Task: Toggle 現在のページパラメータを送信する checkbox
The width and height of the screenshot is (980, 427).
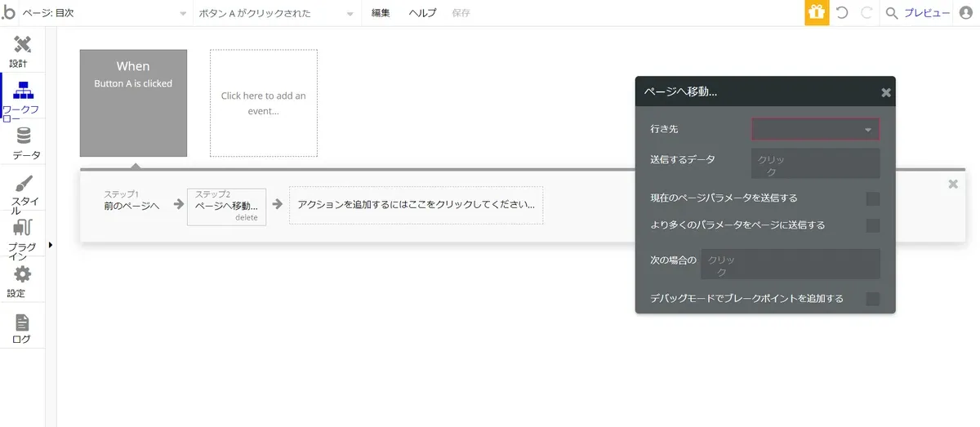Action: click(873, 198)
